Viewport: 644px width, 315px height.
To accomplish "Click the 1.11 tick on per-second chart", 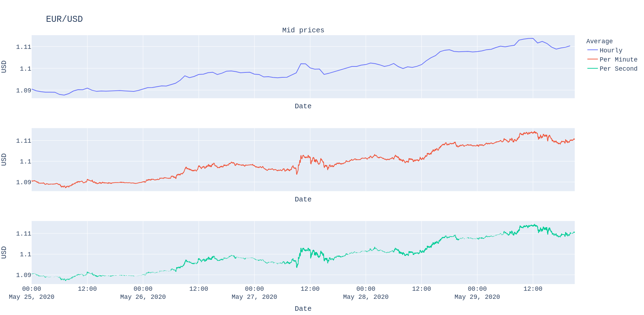I will (x=24, y=233).
